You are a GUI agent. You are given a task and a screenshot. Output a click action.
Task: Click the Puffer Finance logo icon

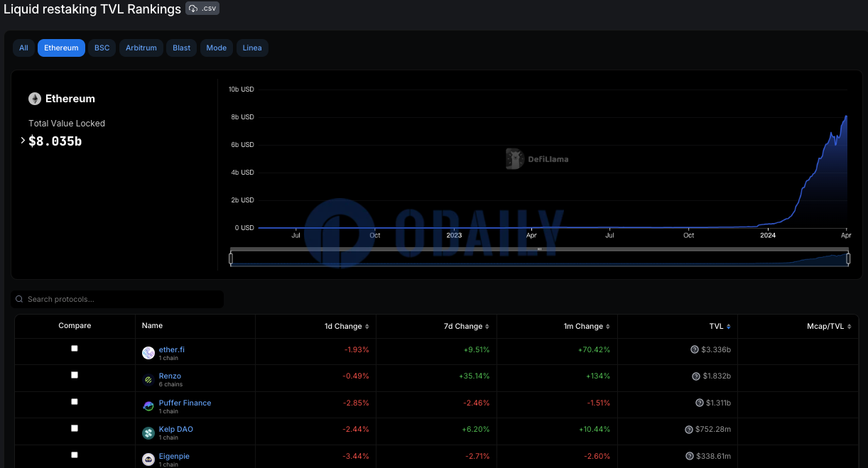pos(148,406)
